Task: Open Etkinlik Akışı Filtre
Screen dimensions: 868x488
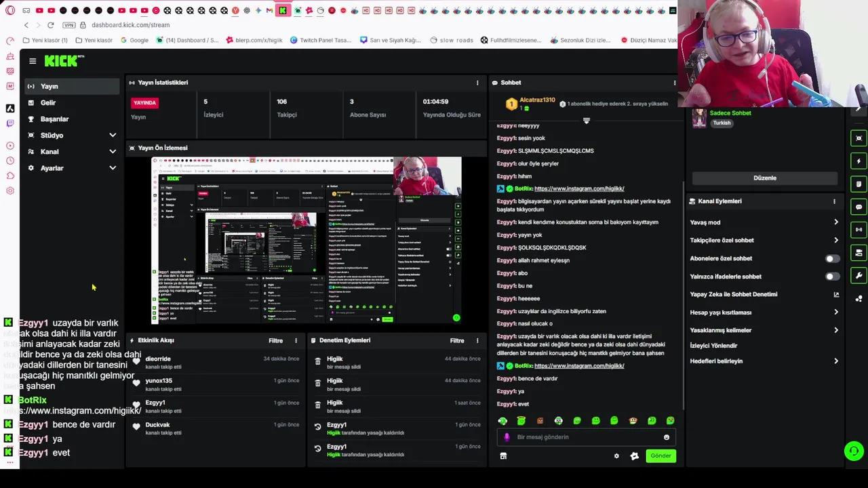Action: pos(275,340)
